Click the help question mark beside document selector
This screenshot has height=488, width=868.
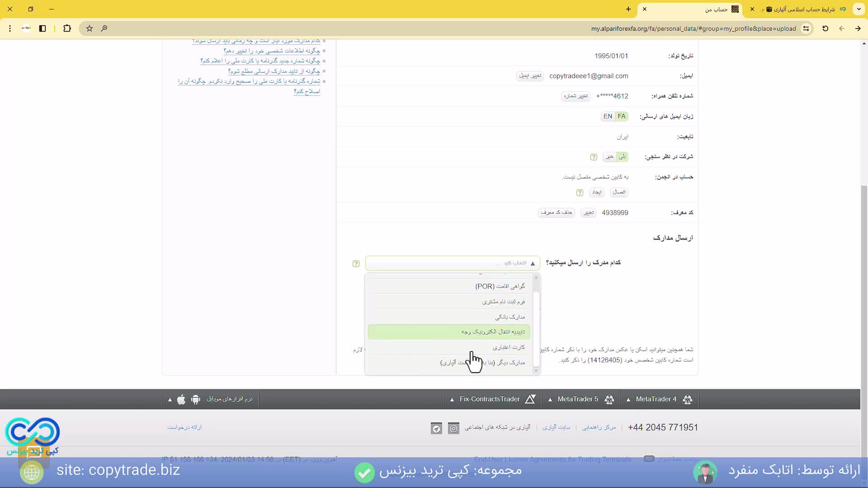[356, 263]
